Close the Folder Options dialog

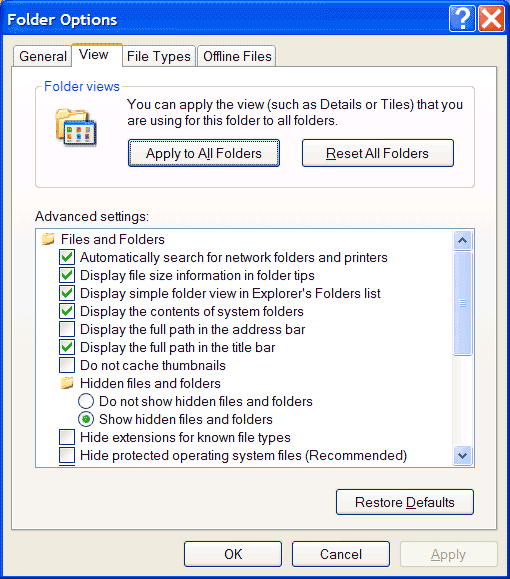pos(491,18)
